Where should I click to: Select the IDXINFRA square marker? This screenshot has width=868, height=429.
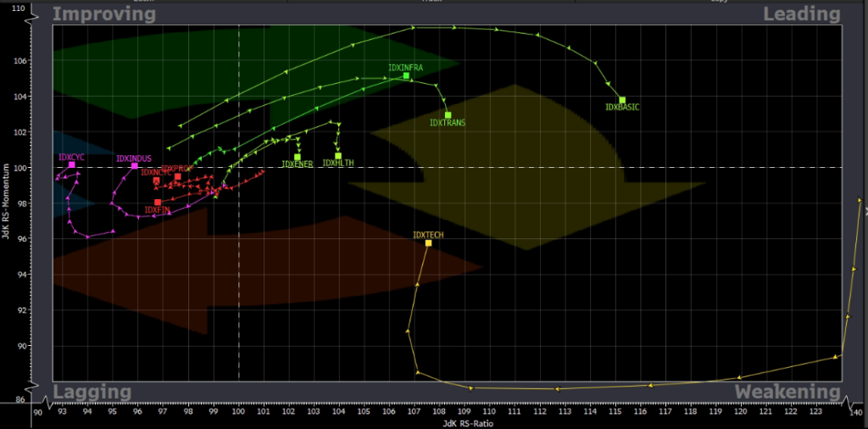click(406, 75)
